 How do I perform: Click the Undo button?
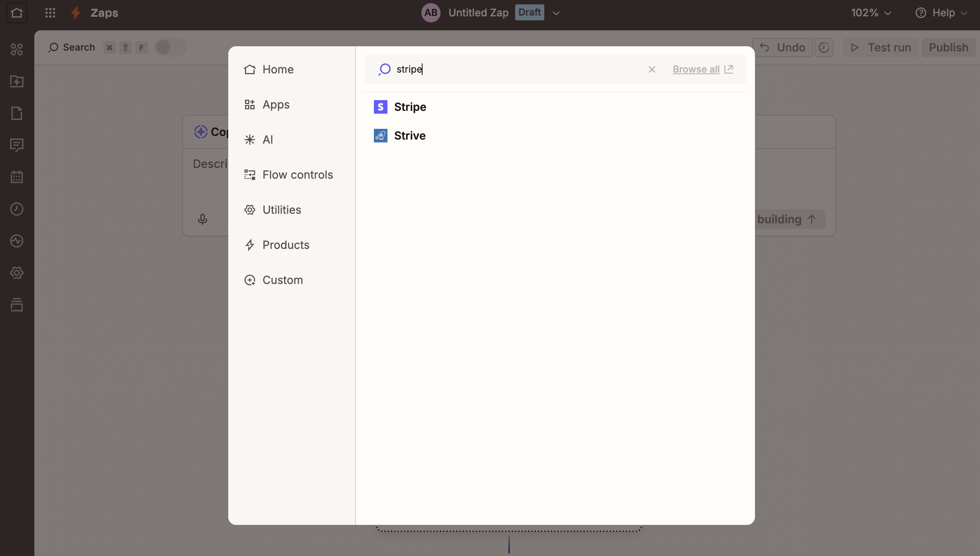pos(782,47)
